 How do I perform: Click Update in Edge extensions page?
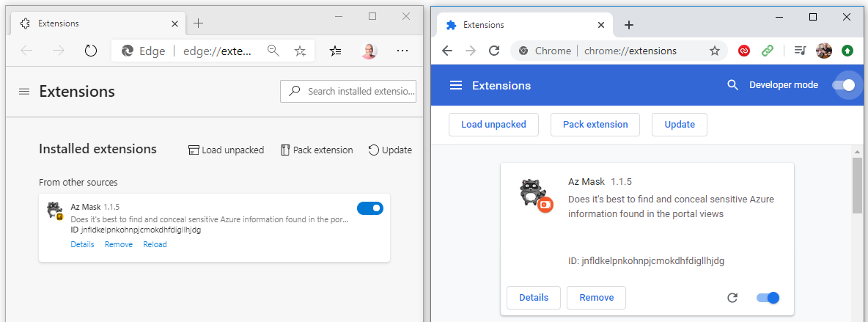(x=390, y=150)
